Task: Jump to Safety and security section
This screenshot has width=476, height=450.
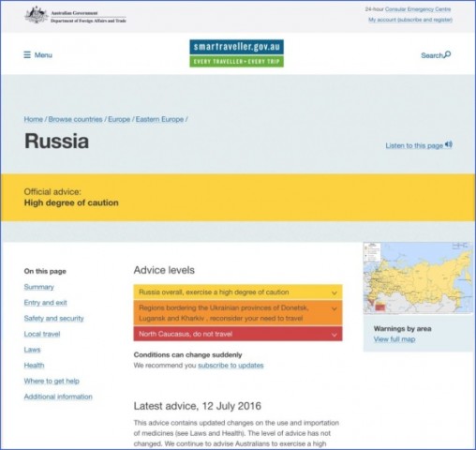Action: click(x=53, y=318)
